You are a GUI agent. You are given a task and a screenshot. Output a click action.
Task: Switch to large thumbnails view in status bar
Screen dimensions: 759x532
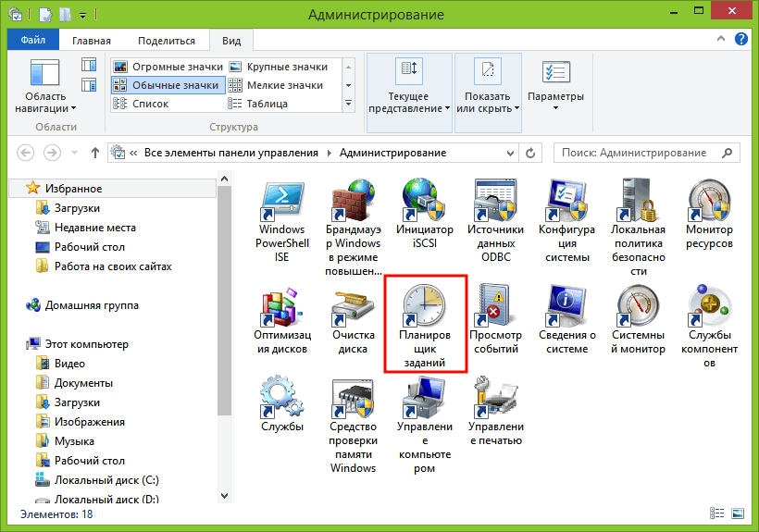pyautogui.click(x=738, y=513)
